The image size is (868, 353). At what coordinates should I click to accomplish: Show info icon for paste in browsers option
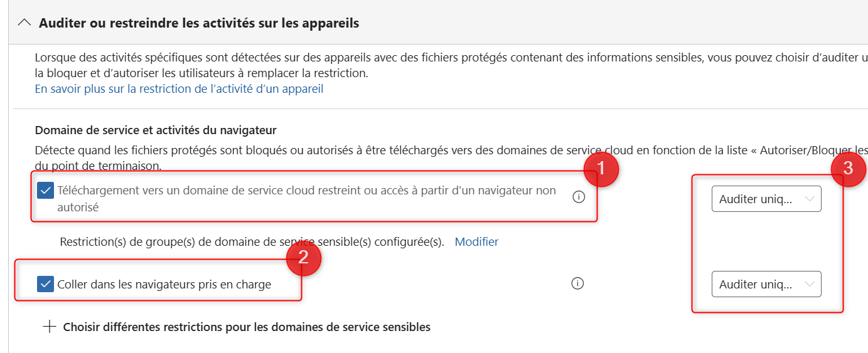pos(577,283)
